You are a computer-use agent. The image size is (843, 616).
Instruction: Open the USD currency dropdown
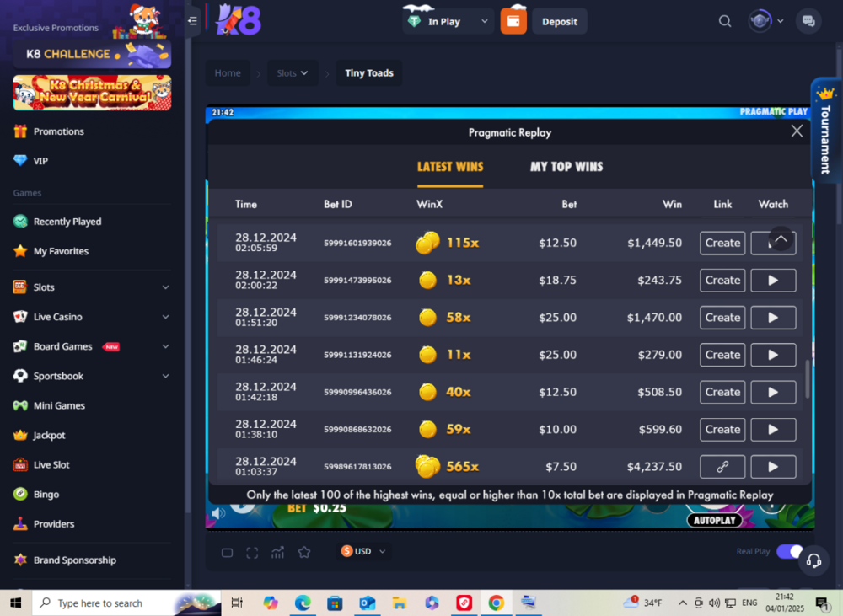coord(363,551)
